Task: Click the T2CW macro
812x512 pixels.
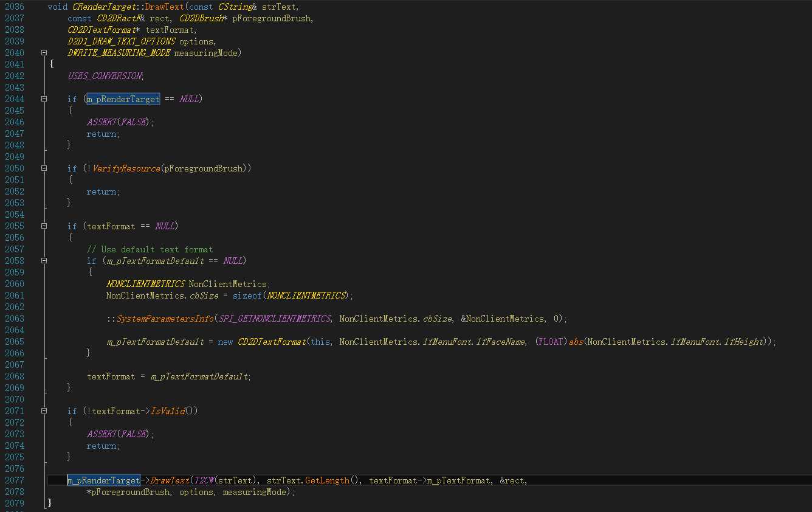Action: coord(204,480)
